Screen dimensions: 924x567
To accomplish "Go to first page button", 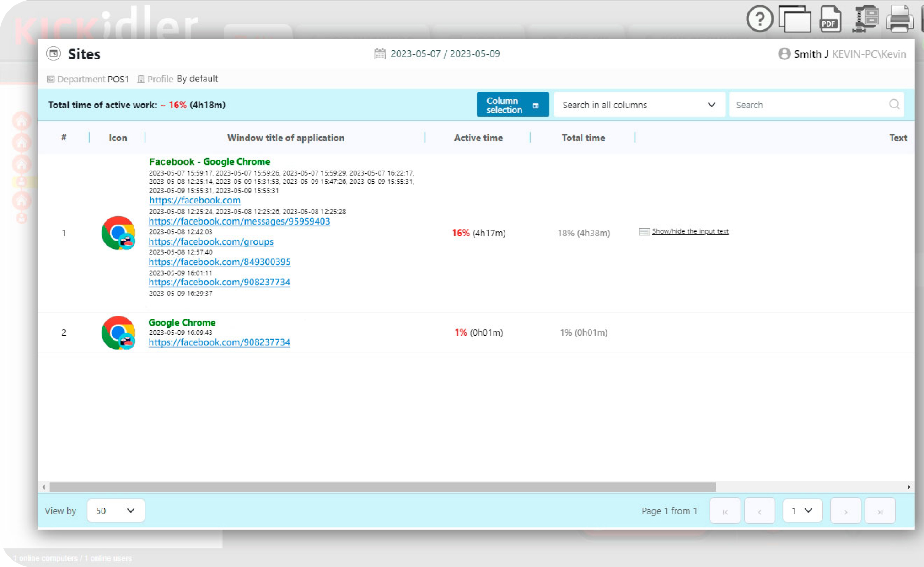I will (725, 511).
